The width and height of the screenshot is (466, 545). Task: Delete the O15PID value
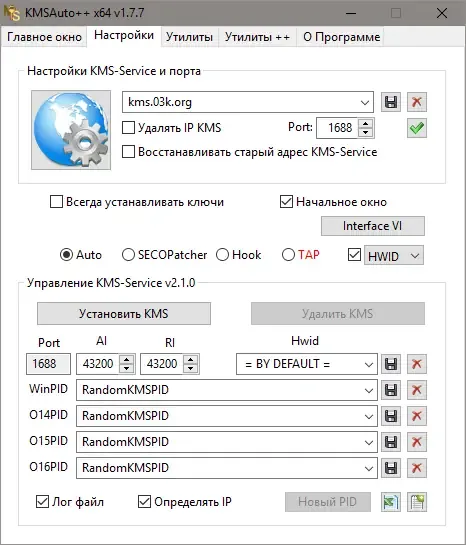417,442
